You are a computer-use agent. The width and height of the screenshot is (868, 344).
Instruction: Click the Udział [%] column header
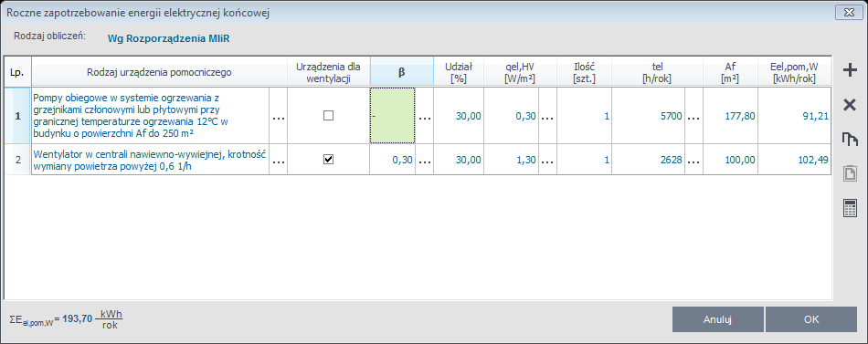(459, 71)
